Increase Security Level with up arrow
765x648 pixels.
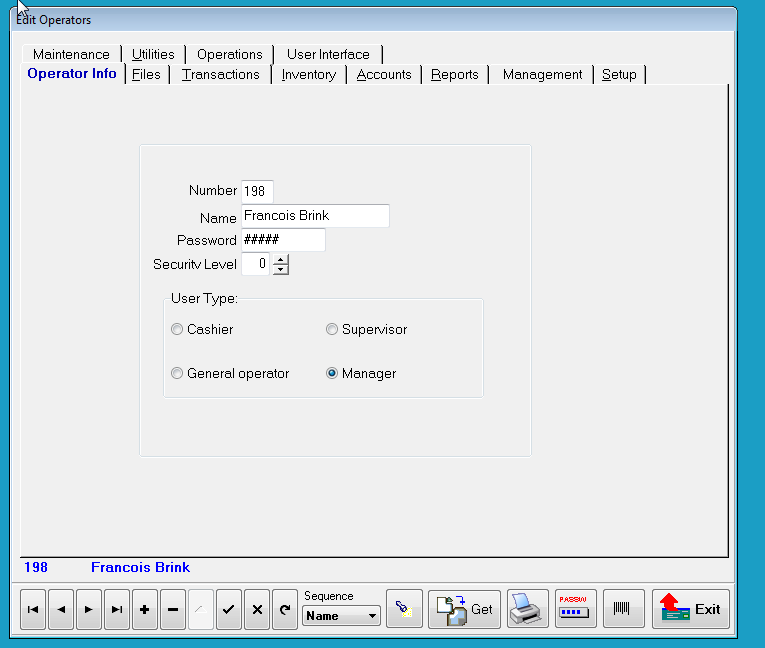281,259
